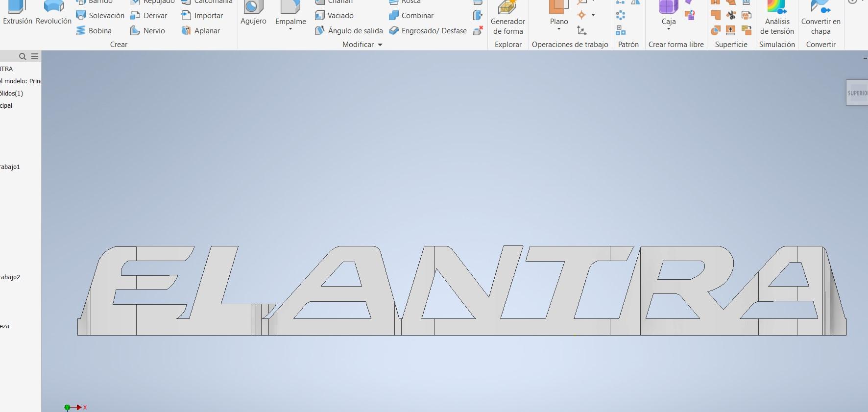Open the Derivar command

149,16
